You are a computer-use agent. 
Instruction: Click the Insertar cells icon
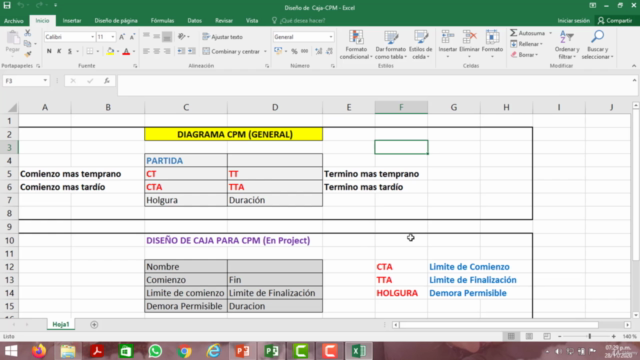(x=447, y=38)
